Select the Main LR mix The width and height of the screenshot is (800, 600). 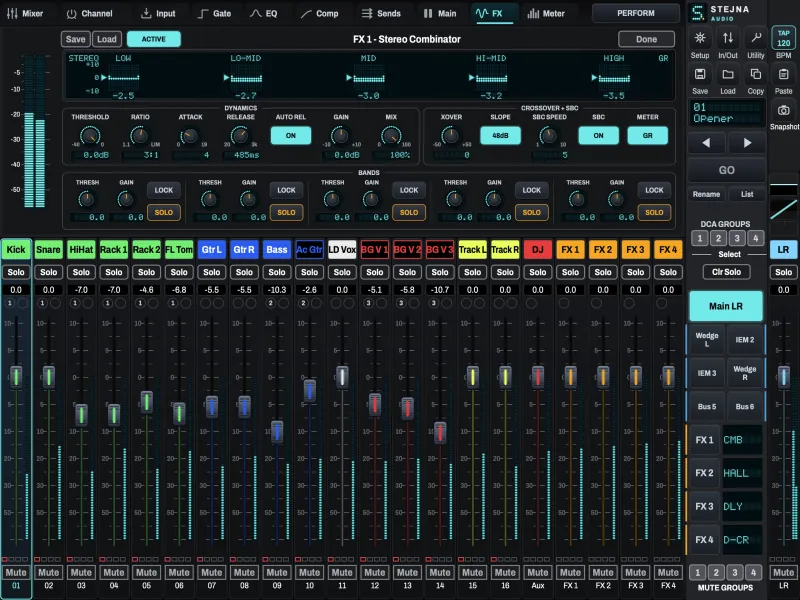point(726,306)
